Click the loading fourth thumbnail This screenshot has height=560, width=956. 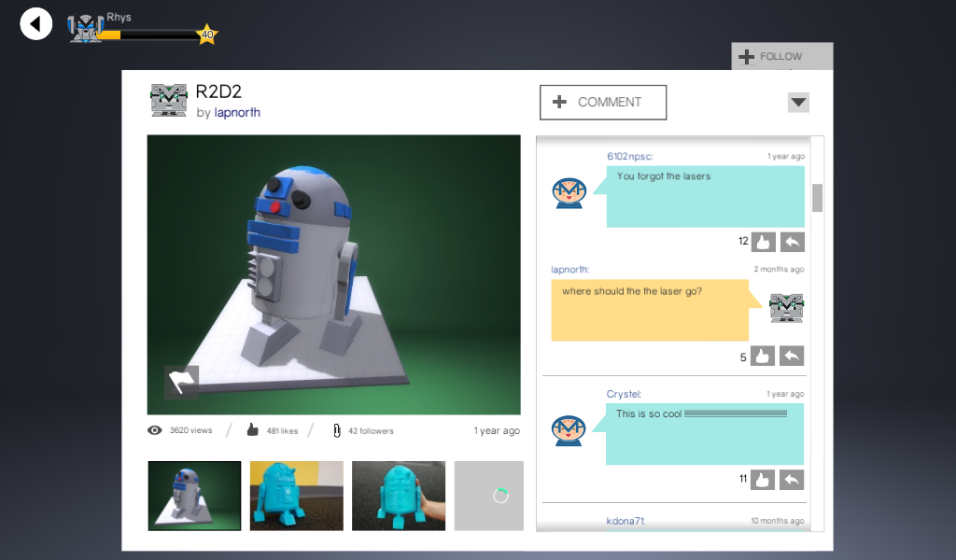[x=489, y=496]
